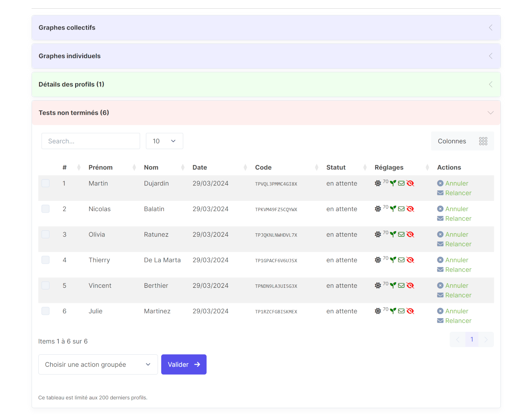Click the green sprout icon in Olivia's row
The image size is (532, 420).
click(x=393, y=234)
